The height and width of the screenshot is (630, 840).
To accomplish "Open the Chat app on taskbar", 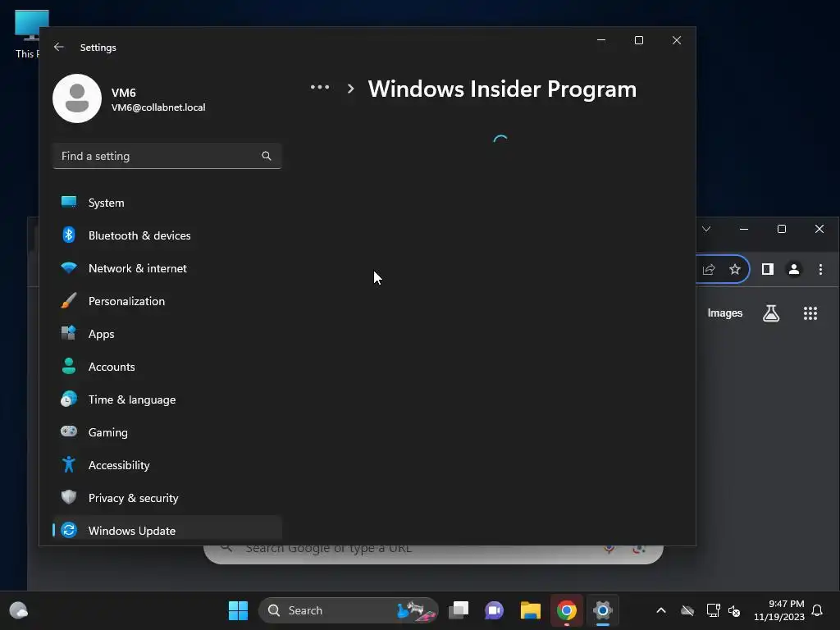I will 494,610.
